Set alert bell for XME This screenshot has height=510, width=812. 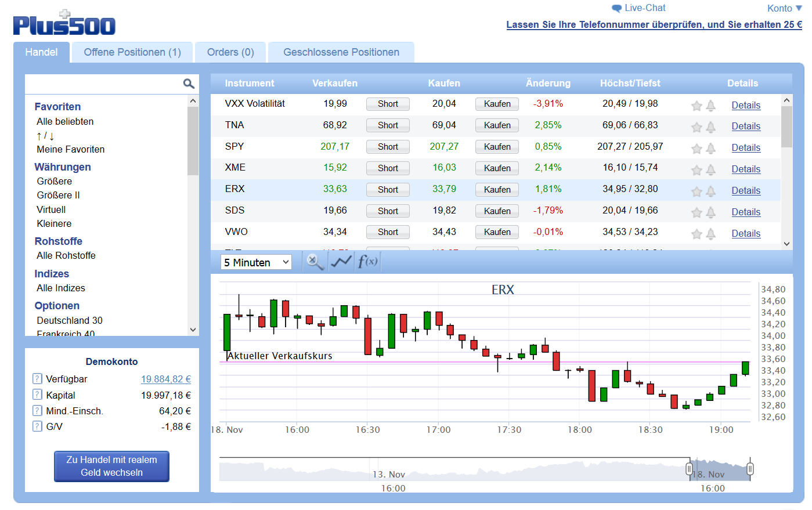click(x=711, y=170)
